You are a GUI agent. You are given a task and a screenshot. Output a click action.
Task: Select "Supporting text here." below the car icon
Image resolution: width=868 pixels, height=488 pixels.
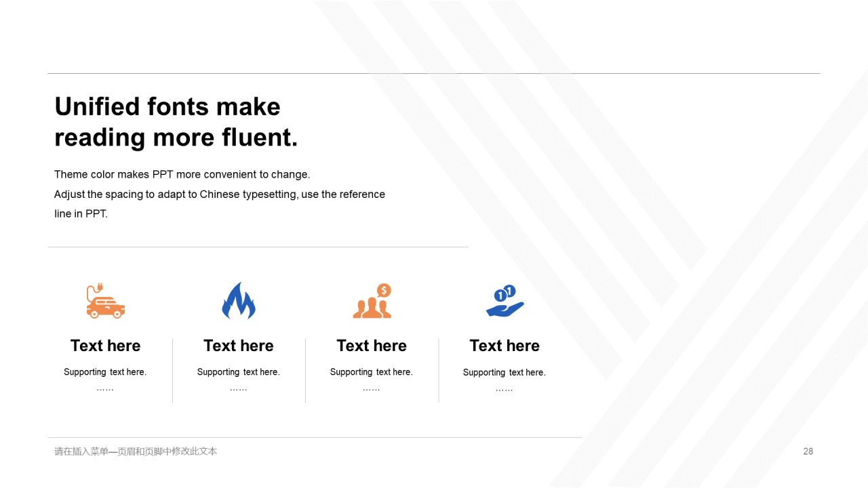(105, 372)
